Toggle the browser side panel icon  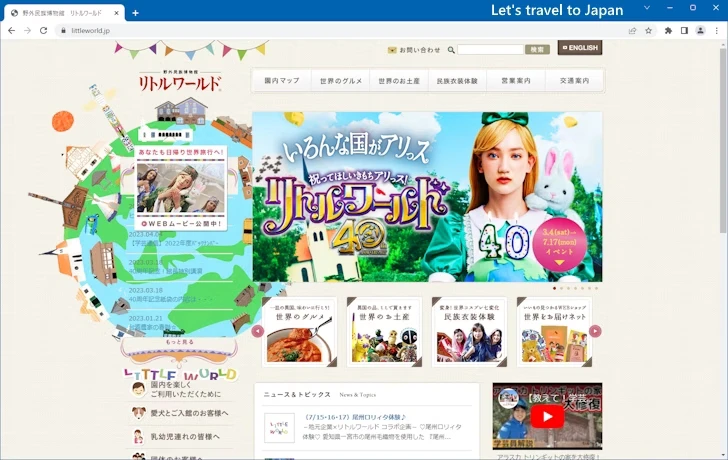684,31
